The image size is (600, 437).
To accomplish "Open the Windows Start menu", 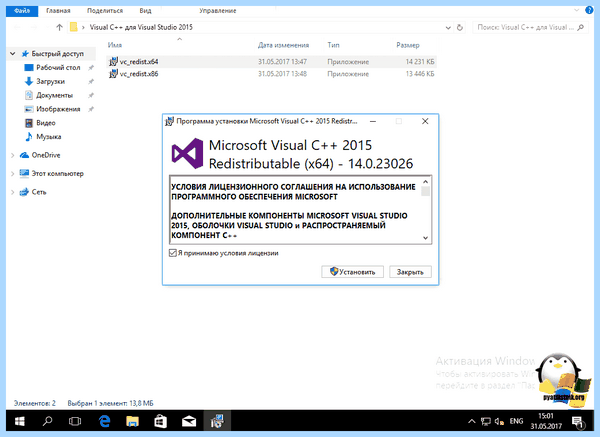I will pyautogui.click(x=20, y=421).
